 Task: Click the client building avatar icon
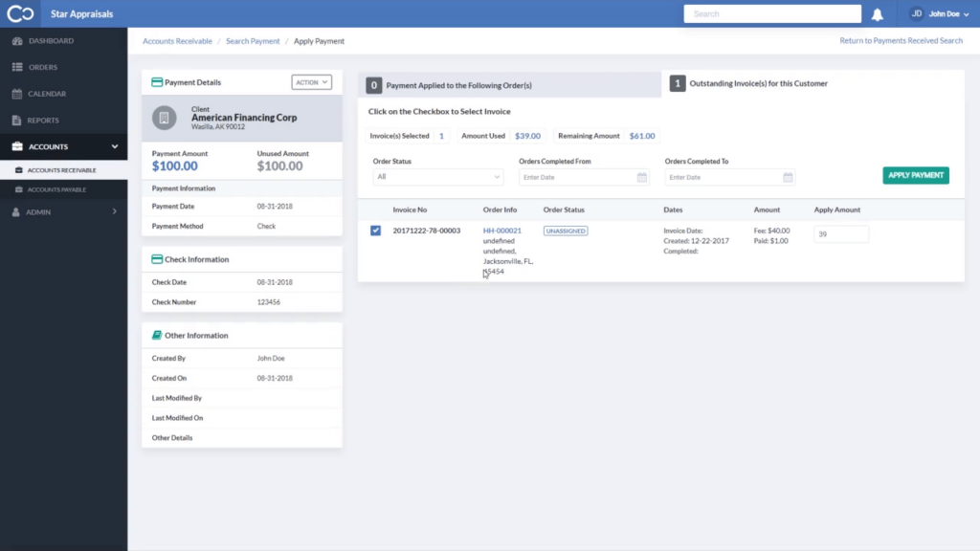pyautogui.click(x=165, y=118)
